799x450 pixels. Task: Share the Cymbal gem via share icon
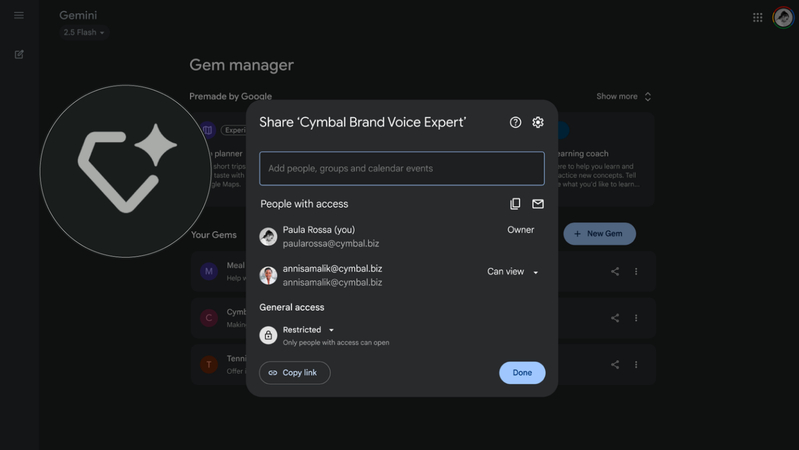click(615, 318)
